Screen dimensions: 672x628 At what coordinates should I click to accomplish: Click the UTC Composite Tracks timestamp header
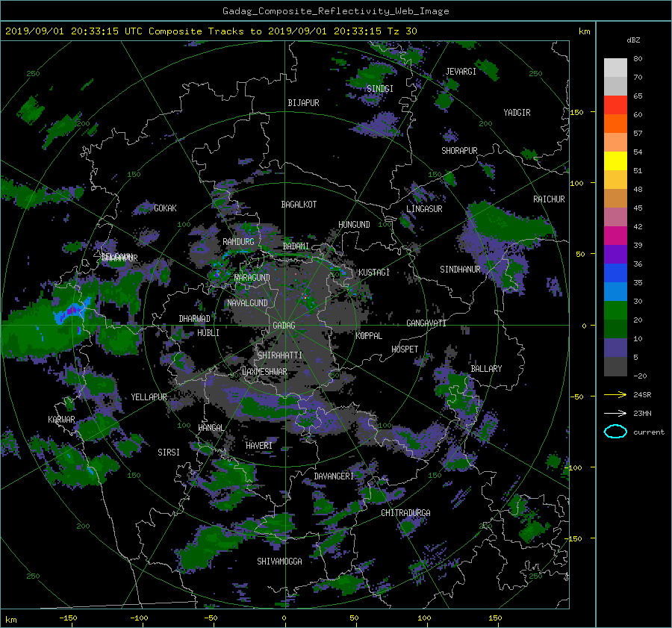click(211, 31)
